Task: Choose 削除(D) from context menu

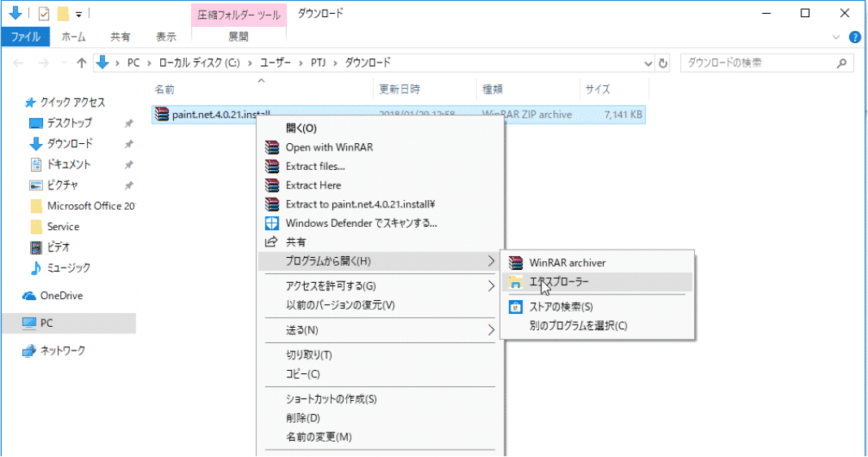Action: 303,418
